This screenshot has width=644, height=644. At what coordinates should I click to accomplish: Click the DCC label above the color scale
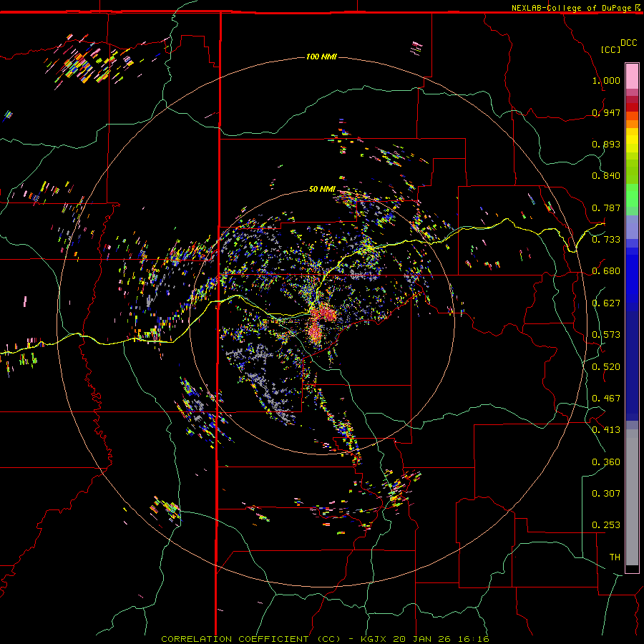[629, 43]
